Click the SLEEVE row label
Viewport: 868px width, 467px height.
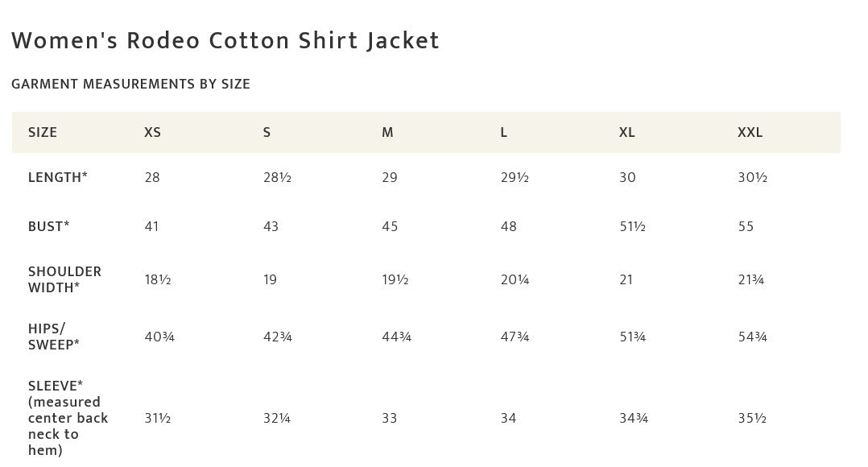point(68,418)
